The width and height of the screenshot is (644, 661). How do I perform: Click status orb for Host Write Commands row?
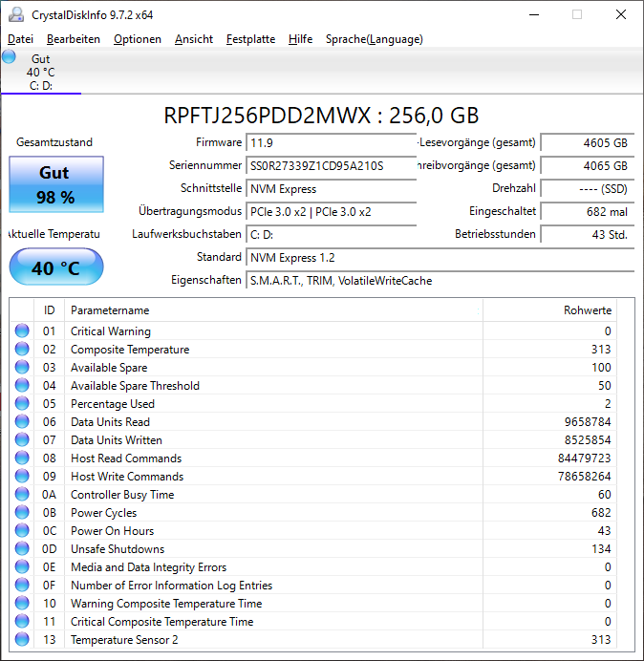click(22, 476)
